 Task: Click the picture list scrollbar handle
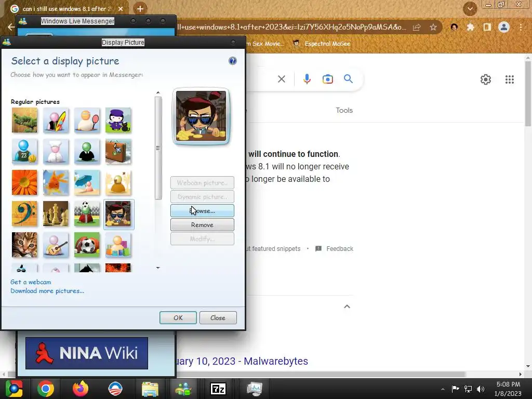tap(158, 148)
